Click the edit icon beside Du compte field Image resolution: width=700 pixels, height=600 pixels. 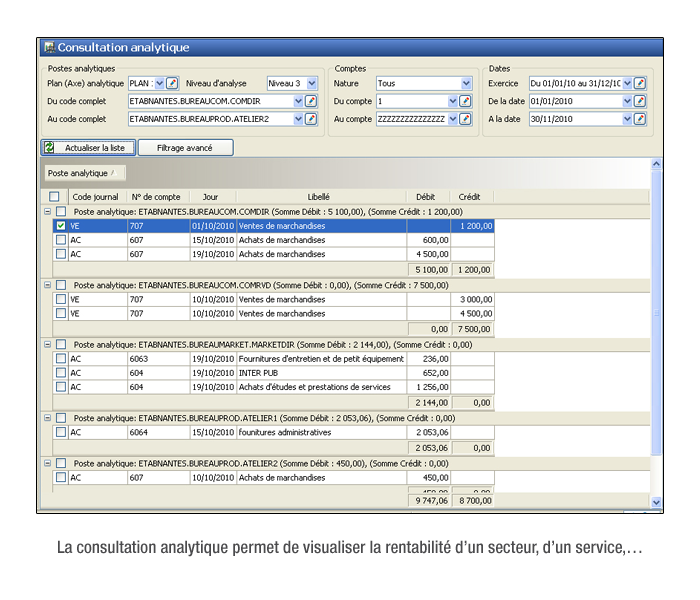(465, 101)
